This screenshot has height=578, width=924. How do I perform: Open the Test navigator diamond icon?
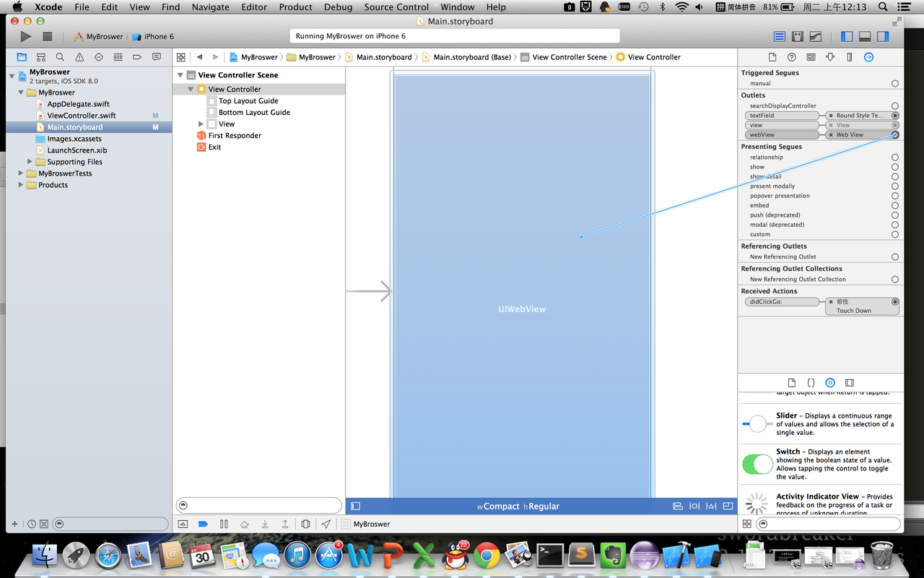(98, 57)
